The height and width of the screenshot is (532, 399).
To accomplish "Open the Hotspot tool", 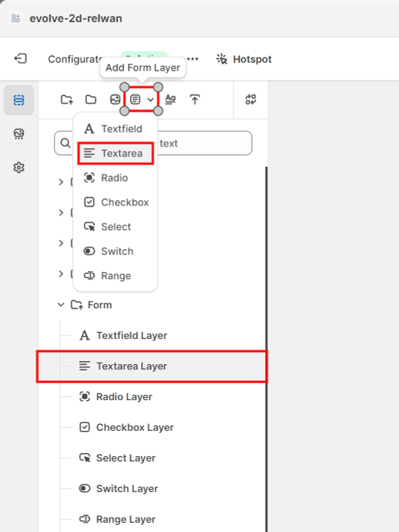I will tap(244, 59).
